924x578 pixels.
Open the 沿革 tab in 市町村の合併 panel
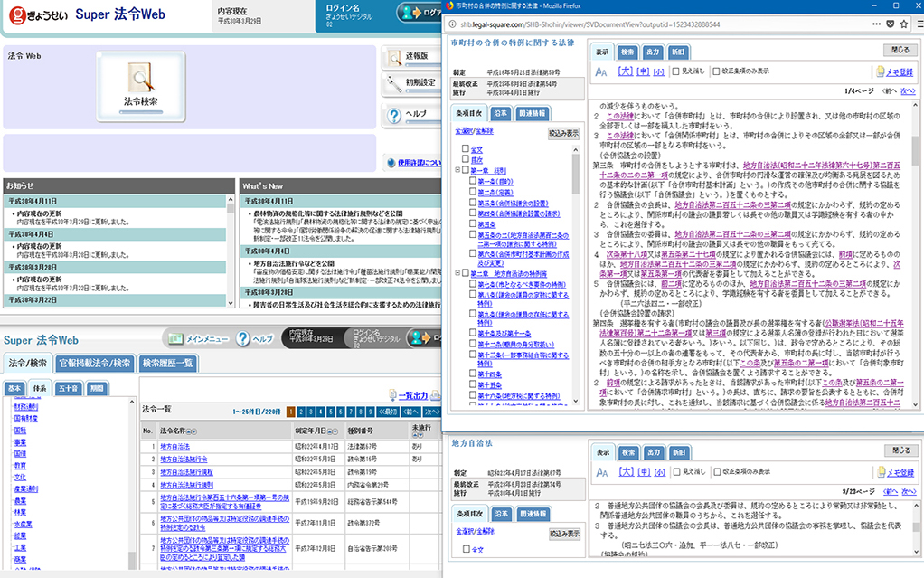click(500, 113)
